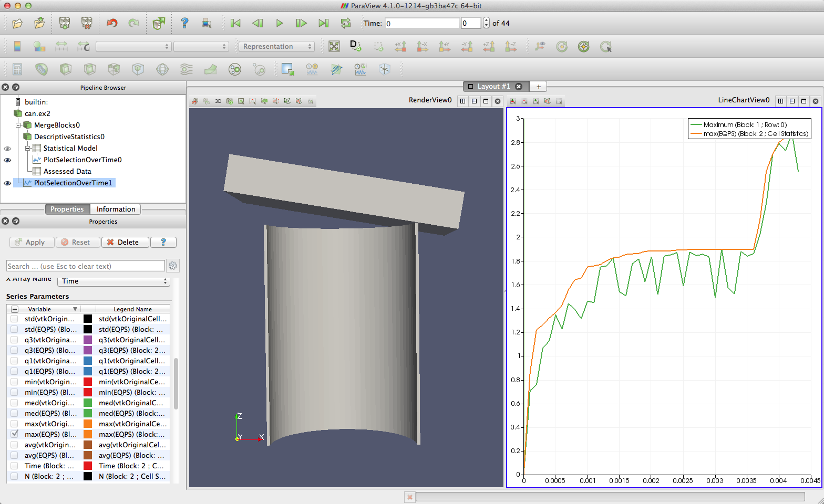Switch to the Information tab

pos(116,209)
